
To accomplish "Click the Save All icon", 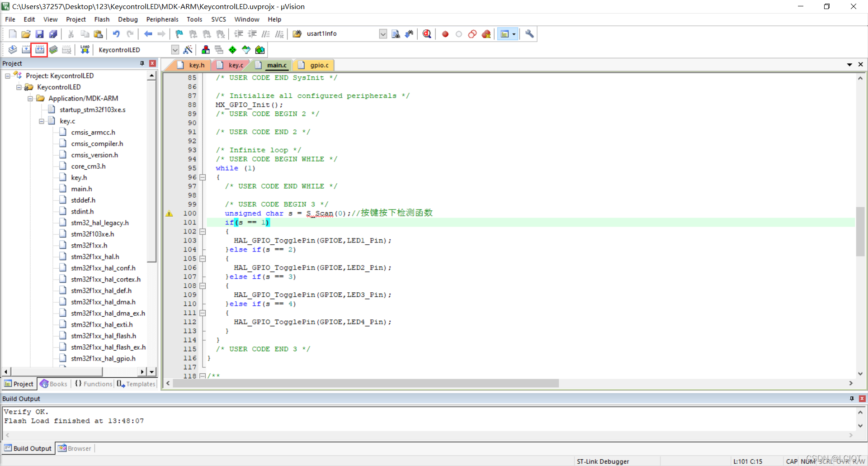I will (x=53, y=34).
